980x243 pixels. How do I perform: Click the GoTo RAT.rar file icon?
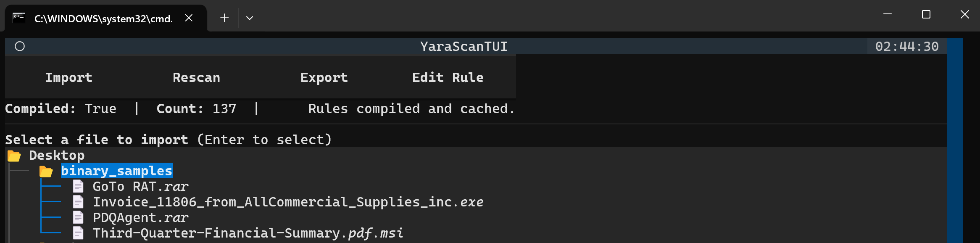pyautogui.click(x=78, y=186)
